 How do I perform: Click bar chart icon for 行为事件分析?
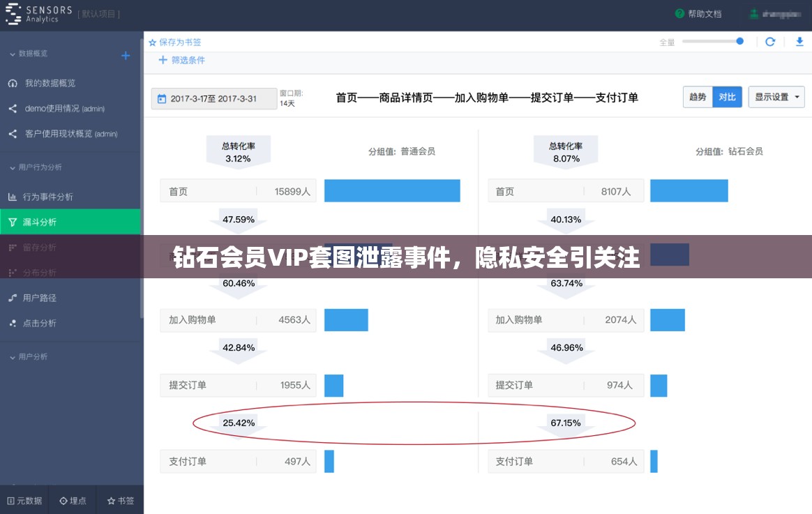tap(13, 197)
